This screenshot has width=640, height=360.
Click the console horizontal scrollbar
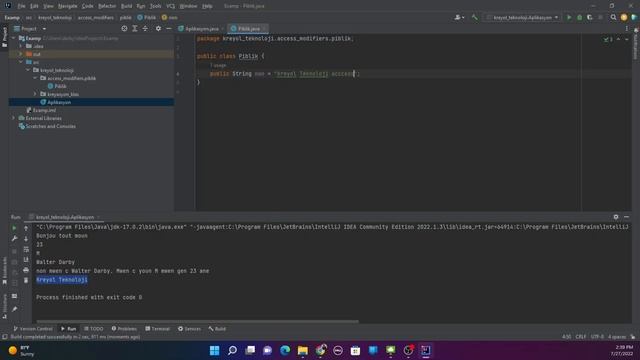pyautogui.click(x=198, y=322)
